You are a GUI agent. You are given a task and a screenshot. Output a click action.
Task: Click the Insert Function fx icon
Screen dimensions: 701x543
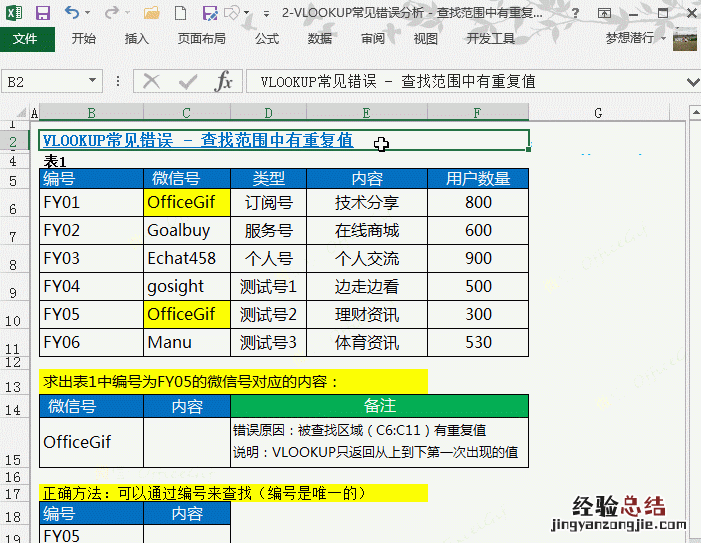point(225,81)
